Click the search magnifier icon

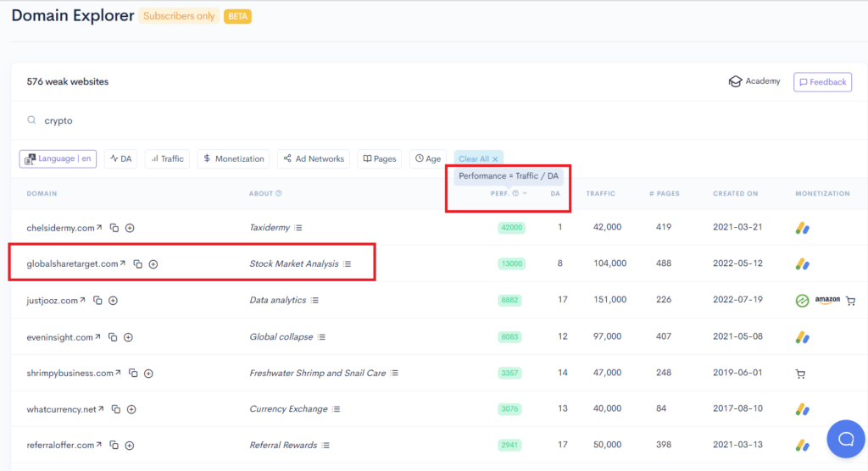[x=31, y=120]
